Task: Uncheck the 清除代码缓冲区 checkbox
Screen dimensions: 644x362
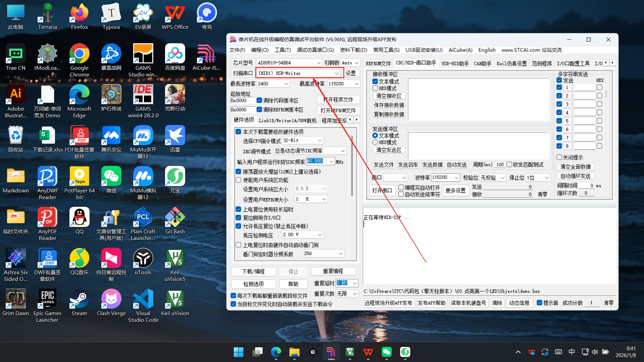Action: point(259,100)
